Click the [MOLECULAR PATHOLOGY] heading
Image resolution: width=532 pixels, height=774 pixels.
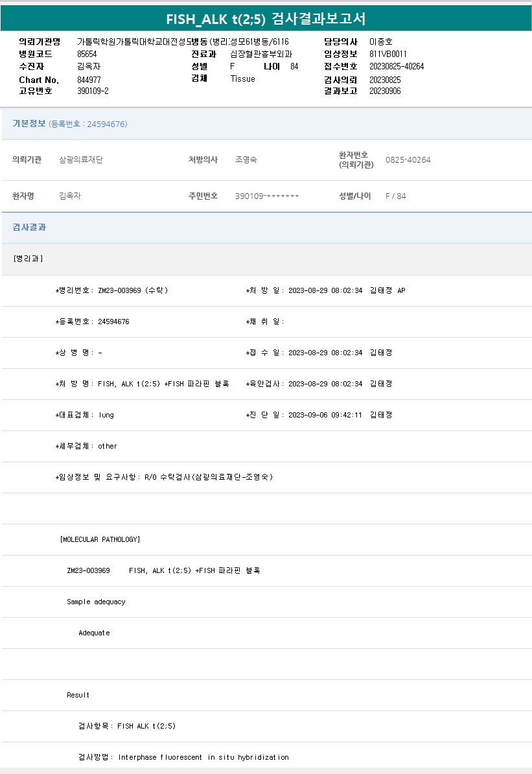tap(100, 539)
